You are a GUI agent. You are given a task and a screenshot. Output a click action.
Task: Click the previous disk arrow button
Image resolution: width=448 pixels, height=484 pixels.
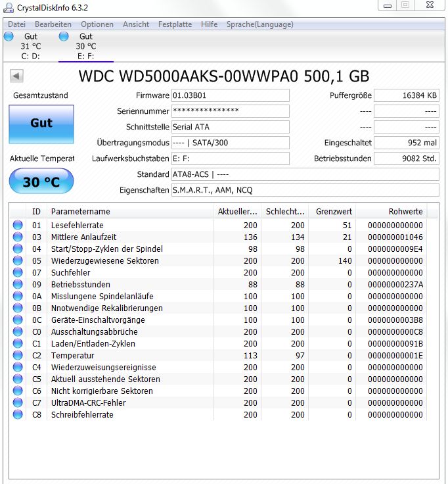(16, 76)
